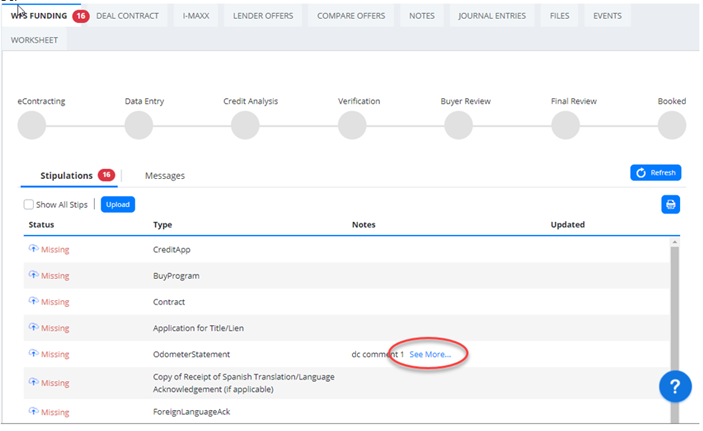Viewport: 703px width, 431px height.
Task: Click the scrollbar up arrow
Action: pyautogui.click(x=675, y=242)
